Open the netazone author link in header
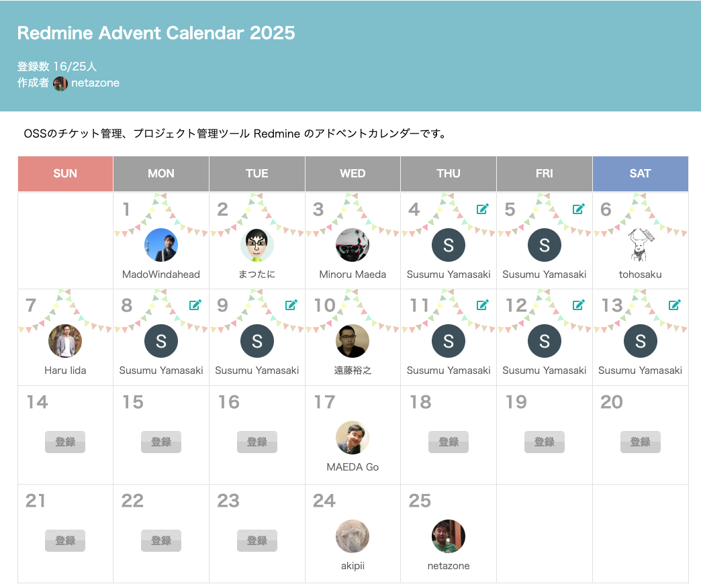The image size is (701, 588). 95,83
